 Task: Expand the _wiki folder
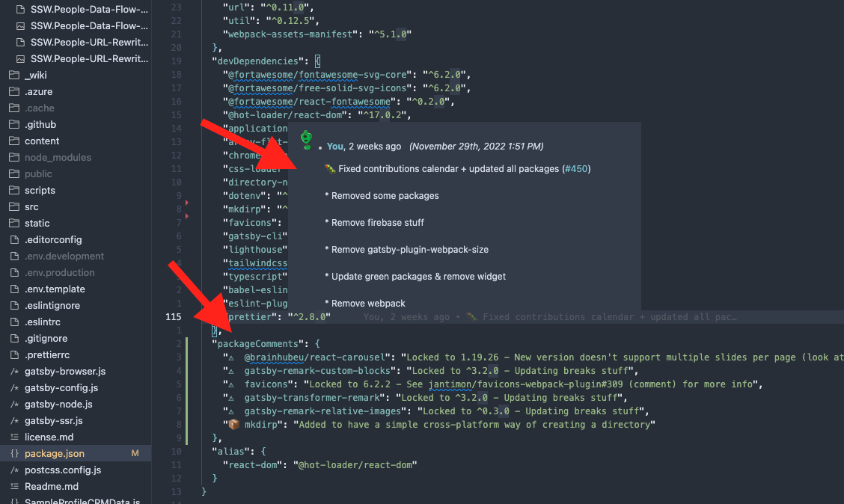click(x=35, y=75)
